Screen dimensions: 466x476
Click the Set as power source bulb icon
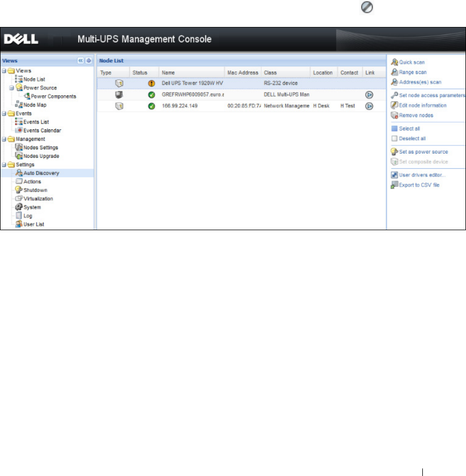[x=394, y=151]
